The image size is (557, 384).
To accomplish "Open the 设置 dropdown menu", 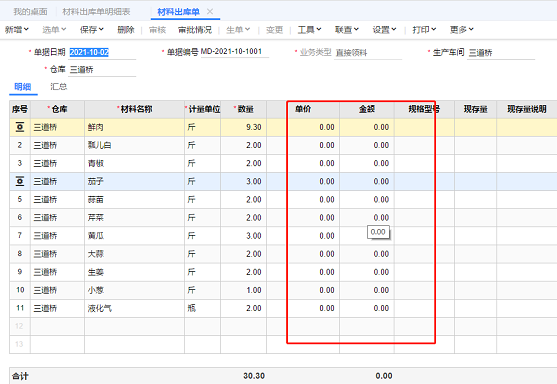I will point(384,30).
